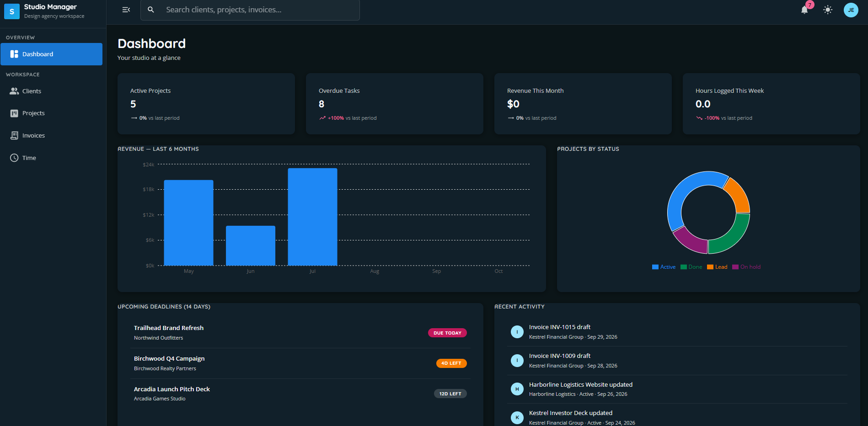Open Birchwood Q4 Campaign deadline
Viewport: 868px width, 426px height.
(x=300, y=363)
